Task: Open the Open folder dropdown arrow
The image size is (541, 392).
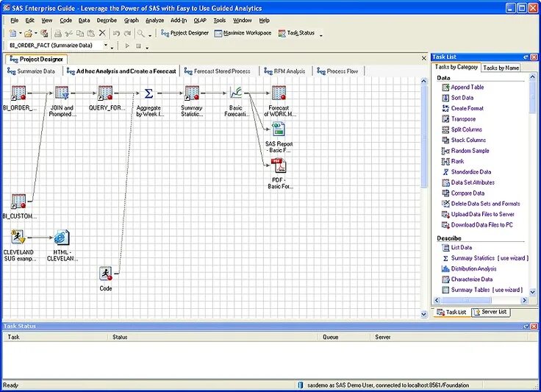Action: 36,33
